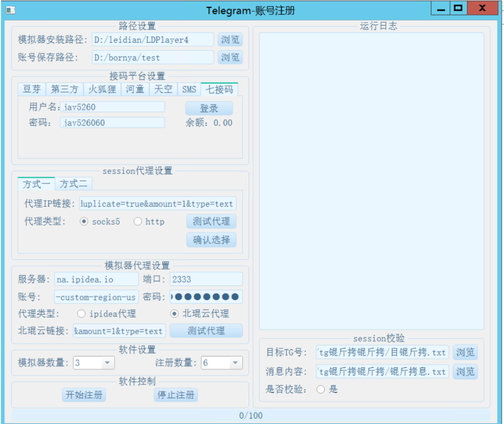Click the 目标TG号 path field
504x424 pixels.
click(x=382, y=352)
